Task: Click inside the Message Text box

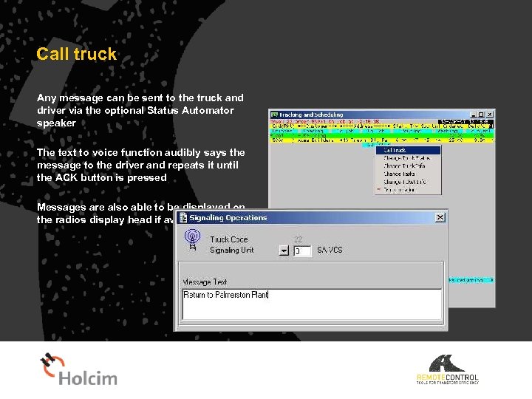Action: [312, 304]
